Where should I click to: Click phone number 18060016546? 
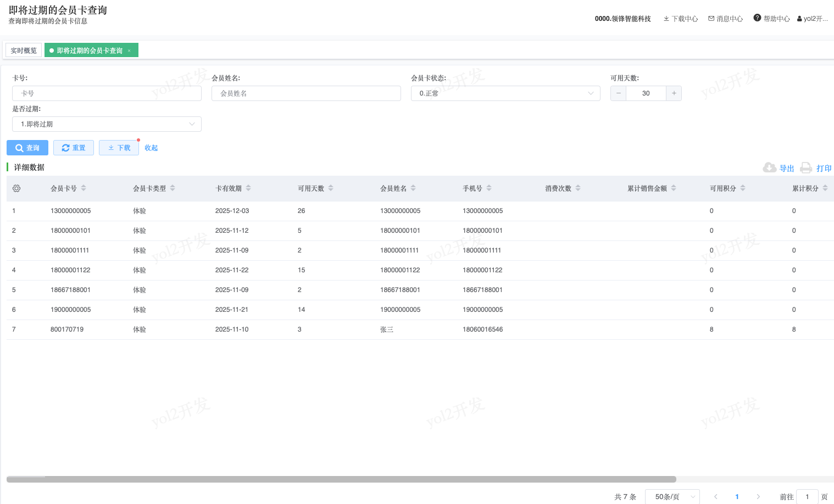coord(482,329)
